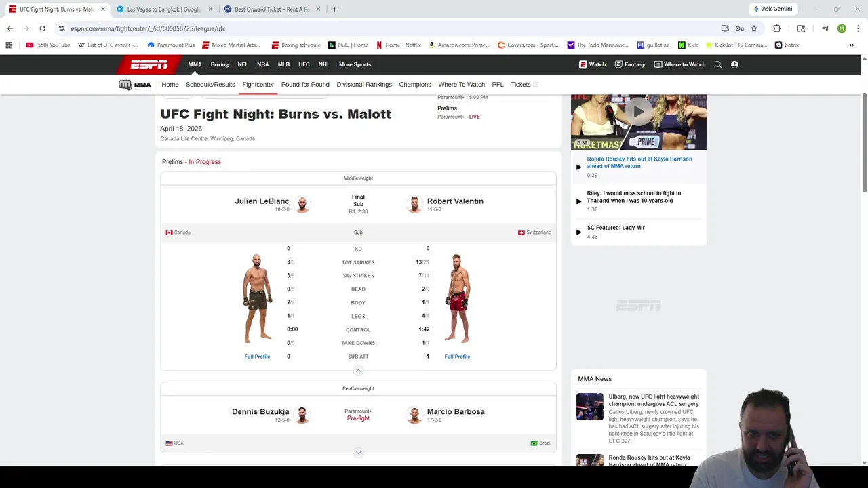The height and width of the screenshot is (488, 868).
Task: Open the MMA fist logo link
Action: (135, 85)
